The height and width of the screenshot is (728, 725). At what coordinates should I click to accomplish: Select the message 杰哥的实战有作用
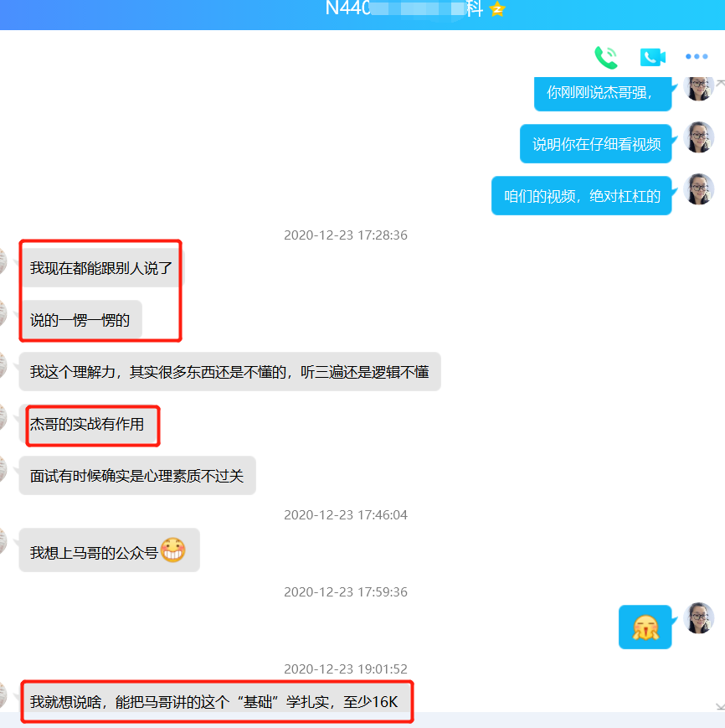click(x=87, y=425)
